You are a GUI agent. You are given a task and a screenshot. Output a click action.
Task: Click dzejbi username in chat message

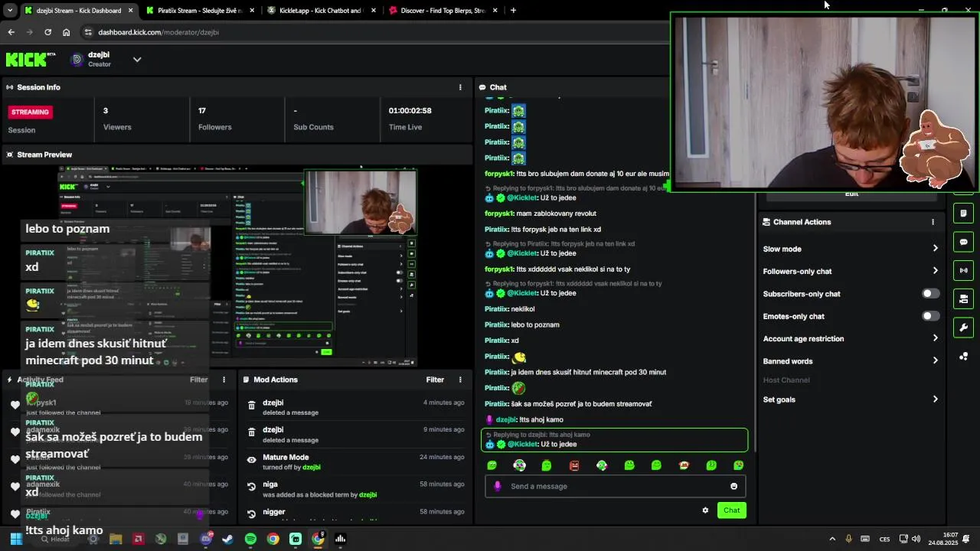[506, 419]
